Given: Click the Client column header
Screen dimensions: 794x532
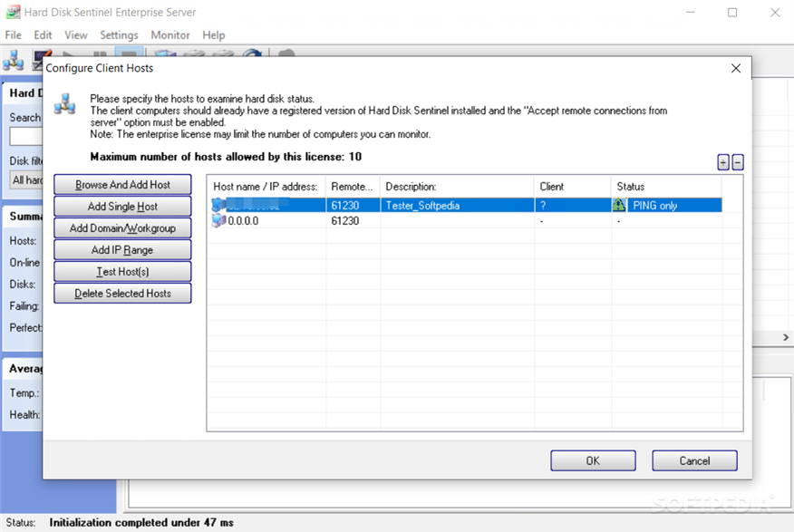Looking at the screenshot, I should click(x=573, y=187).
